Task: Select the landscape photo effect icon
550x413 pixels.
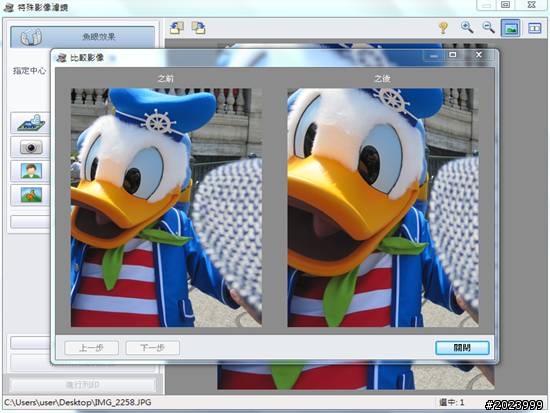Action: point(31,195)
